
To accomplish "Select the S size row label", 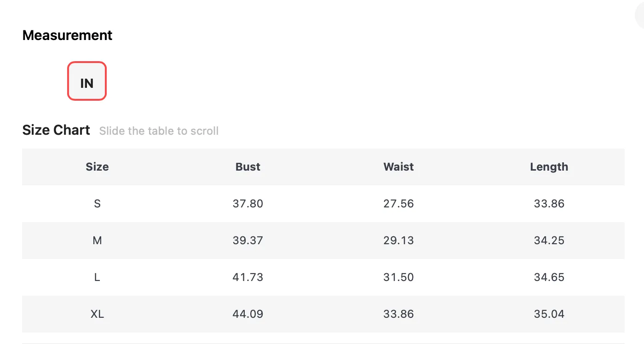I will tap(97, 203).
